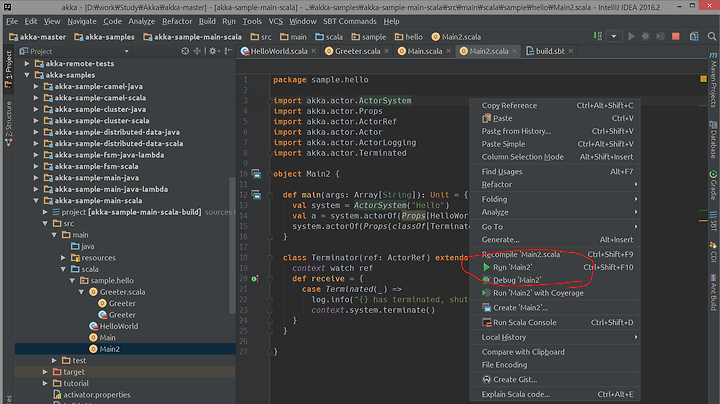Choose Debug 'Main2' in context menu

tap(517, 280)
